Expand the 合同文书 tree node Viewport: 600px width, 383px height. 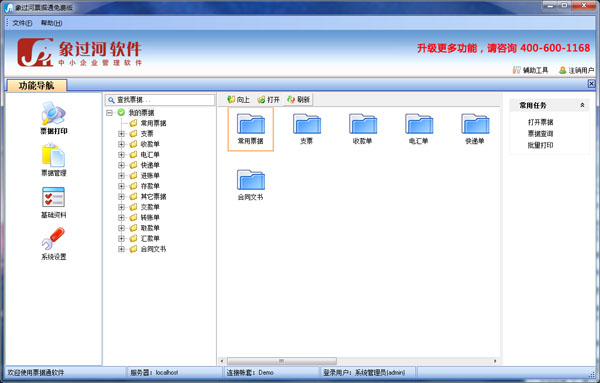click(x=121, y=249)
